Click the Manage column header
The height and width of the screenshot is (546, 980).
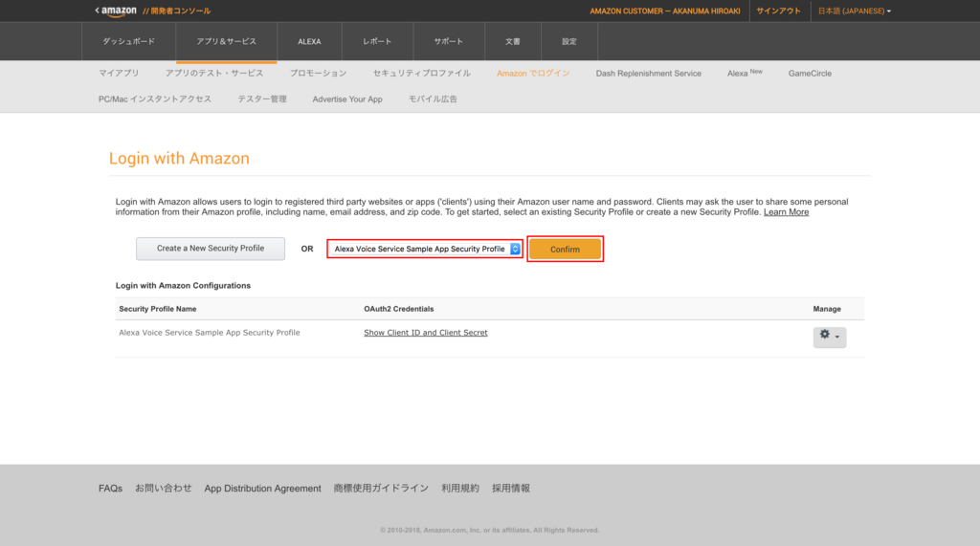point(827,309)
